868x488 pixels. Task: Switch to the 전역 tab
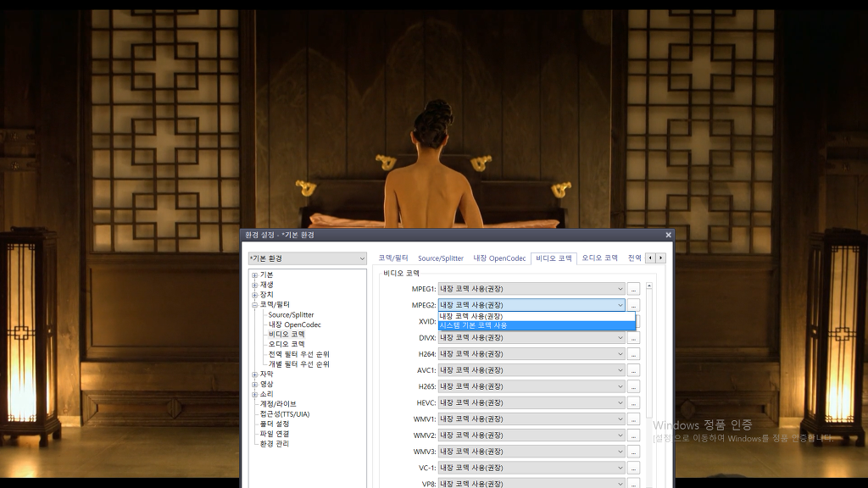(x=634, y=258)
